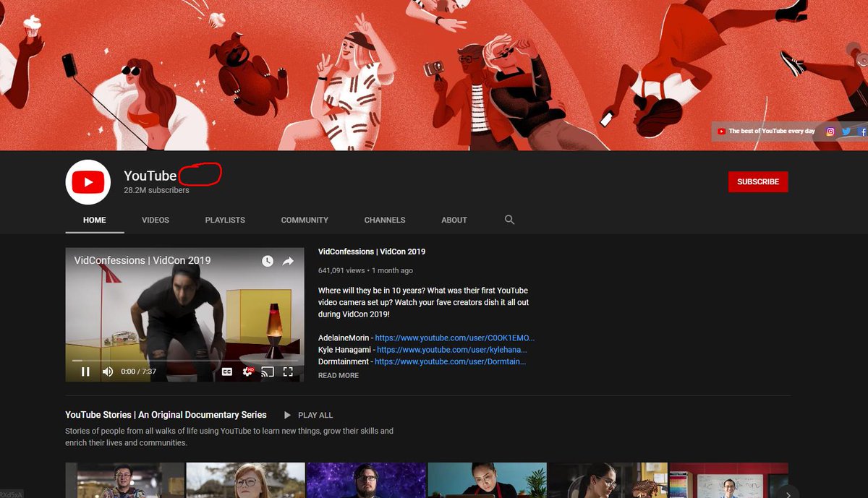The height and width of the screenshot is (498, 868).
Task: Subscribe to the YouTube channel
Action: coord(758,181)
